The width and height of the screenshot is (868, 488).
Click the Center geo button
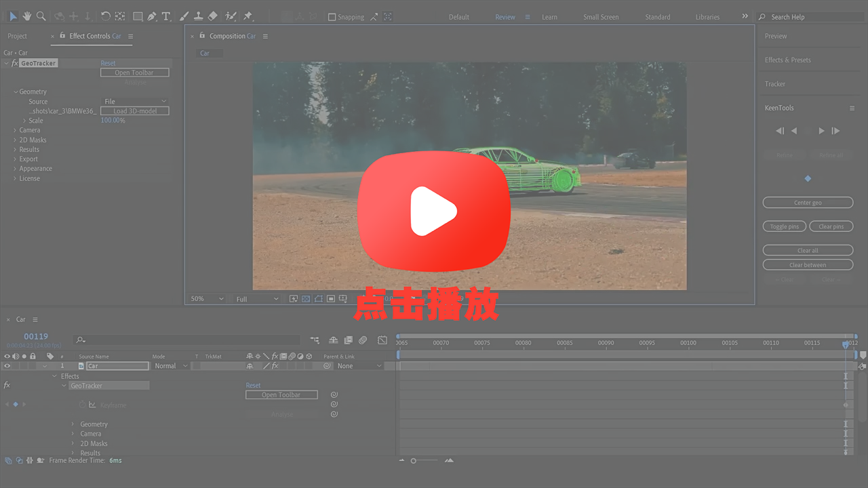point(808,203)
